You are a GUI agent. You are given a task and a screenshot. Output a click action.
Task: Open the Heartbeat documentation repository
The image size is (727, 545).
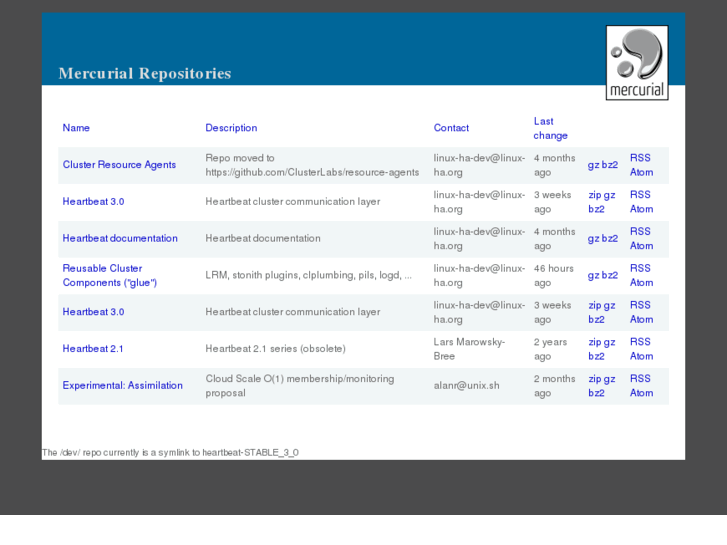[x=120, y=238]
